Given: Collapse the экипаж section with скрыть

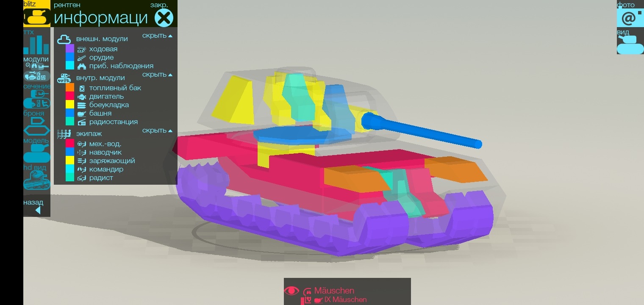Looking at the screenshot, I should [157, 130].
